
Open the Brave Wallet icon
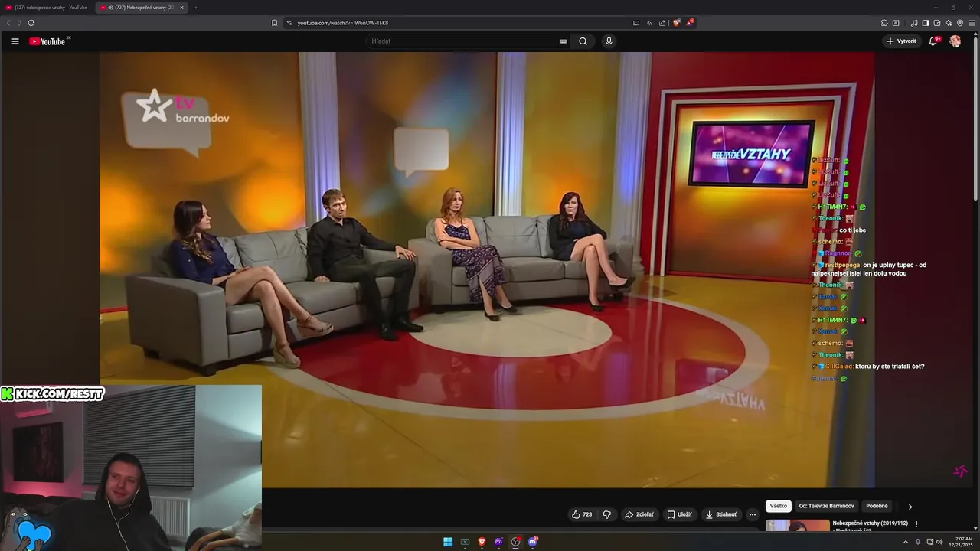coord(937,23)
